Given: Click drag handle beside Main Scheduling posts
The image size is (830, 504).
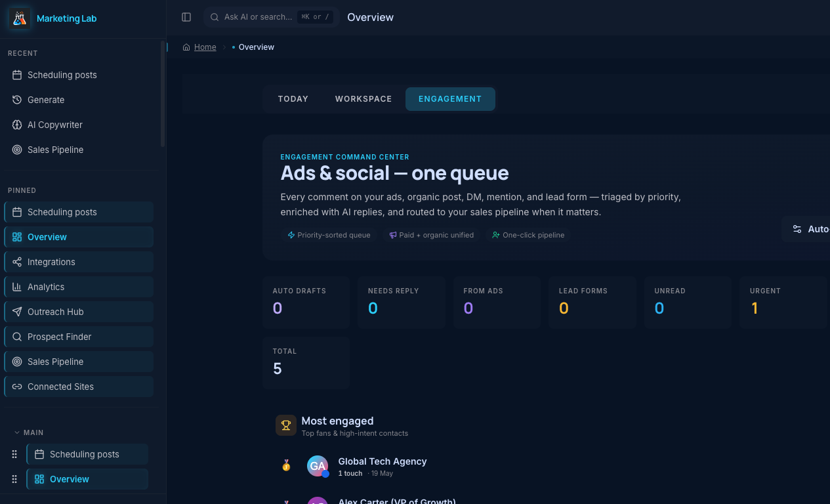Looking at the screenshot, I should (14, 454).
